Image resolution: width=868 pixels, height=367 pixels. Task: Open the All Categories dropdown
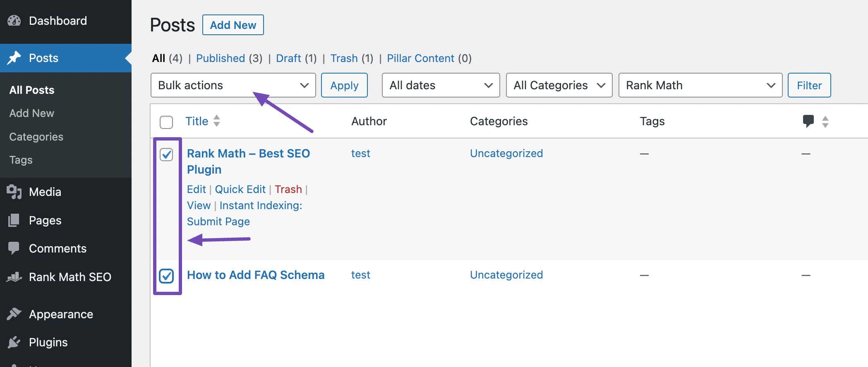(x=559, y=85)
